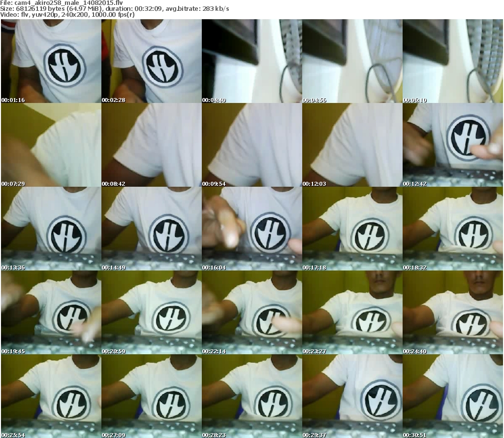This screenshot has height=438, width=504.
Task: Select the frame thumbnail at 00:23:27
Action: (352, 312)
